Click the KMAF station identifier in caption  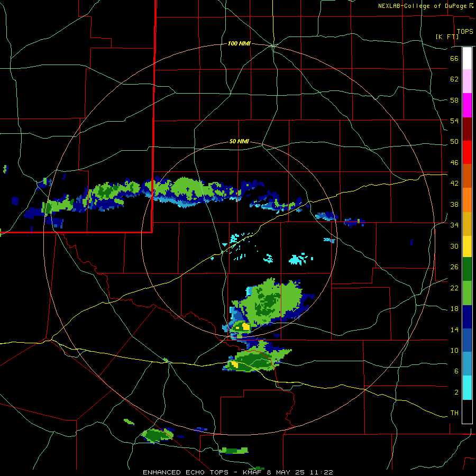click(252, 472)
